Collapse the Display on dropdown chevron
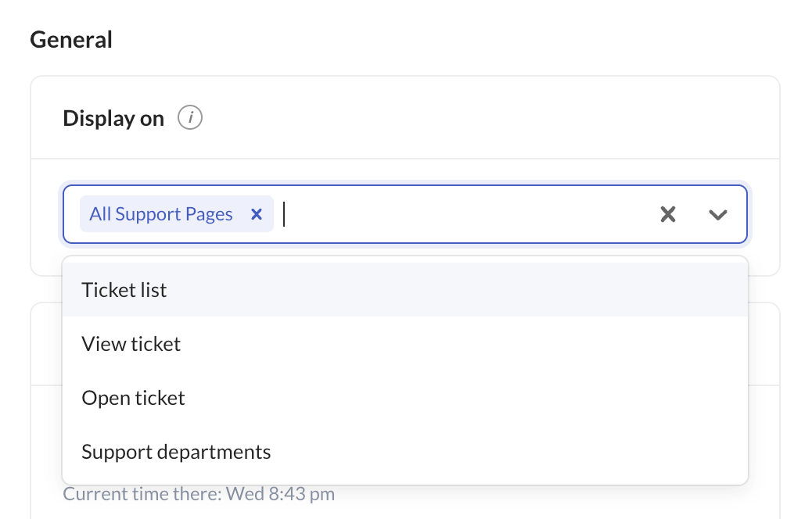 [718, 214]
